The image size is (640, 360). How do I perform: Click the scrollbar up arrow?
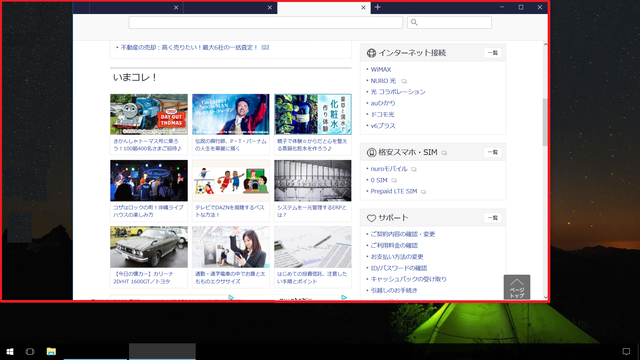(x=545, y=44)
